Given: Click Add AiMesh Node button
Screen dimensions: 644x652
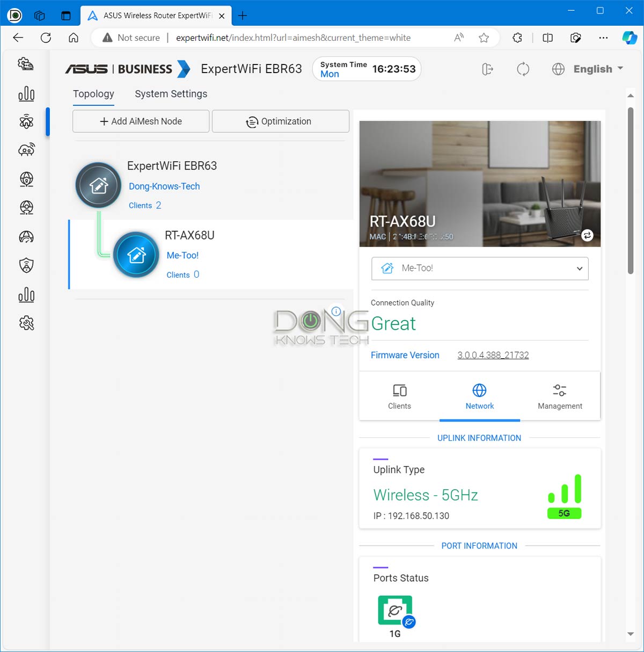Looking at the screenshot, I should (x=141, y=121).
